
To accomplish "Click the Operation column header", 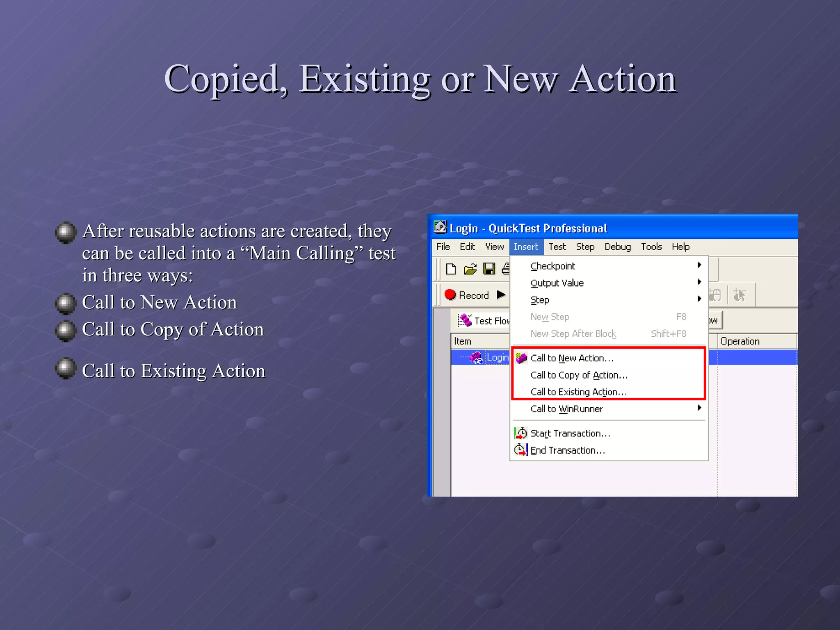I will coord(757,341).
